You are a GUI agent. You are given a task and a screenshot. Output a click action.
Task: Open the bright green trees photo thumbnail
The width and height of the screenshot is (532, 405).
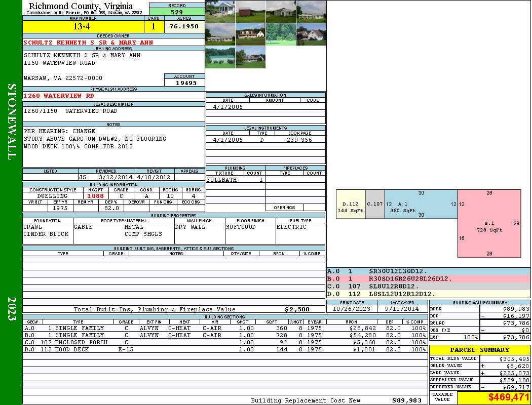click(281, 34)
